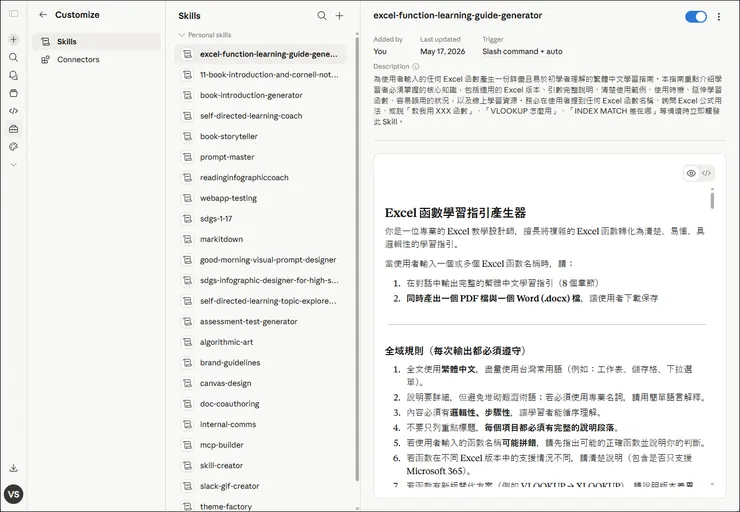The image size is (740, 512).
Task: Select excel-function-learning-guide-gene... skill
Action: (x=260, y=54)
